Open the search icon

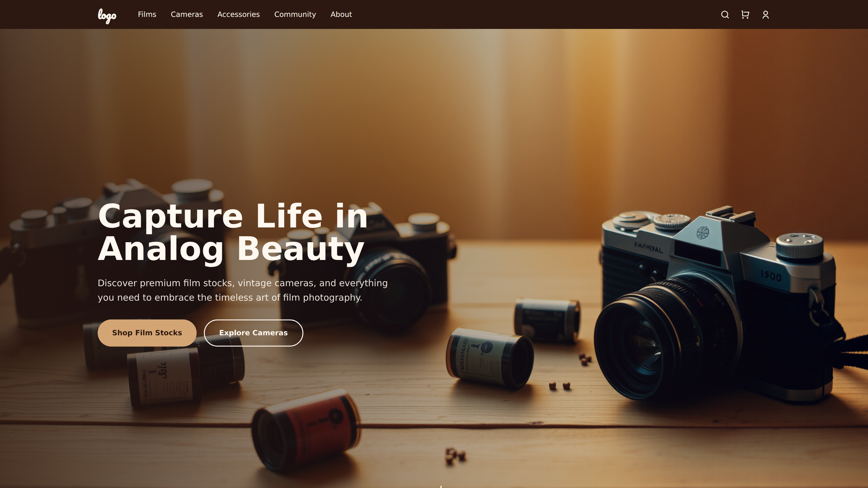725,14
